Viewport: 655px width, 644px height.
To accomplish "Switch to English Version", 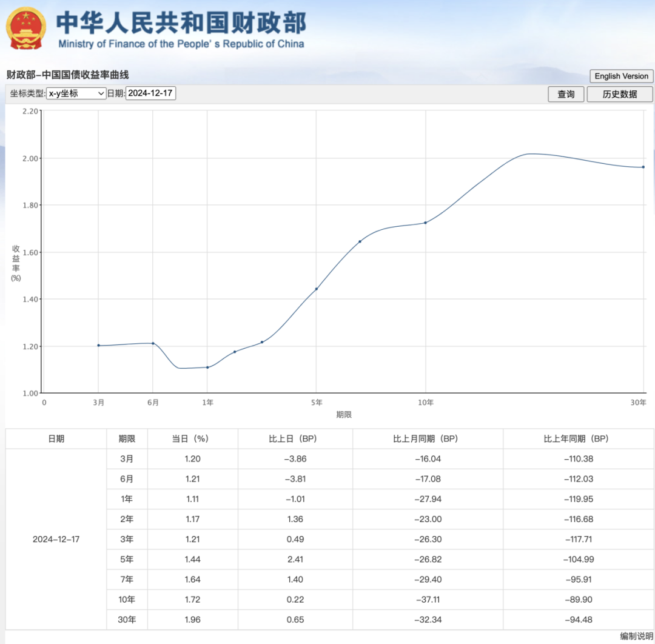I will coord(621,76).
